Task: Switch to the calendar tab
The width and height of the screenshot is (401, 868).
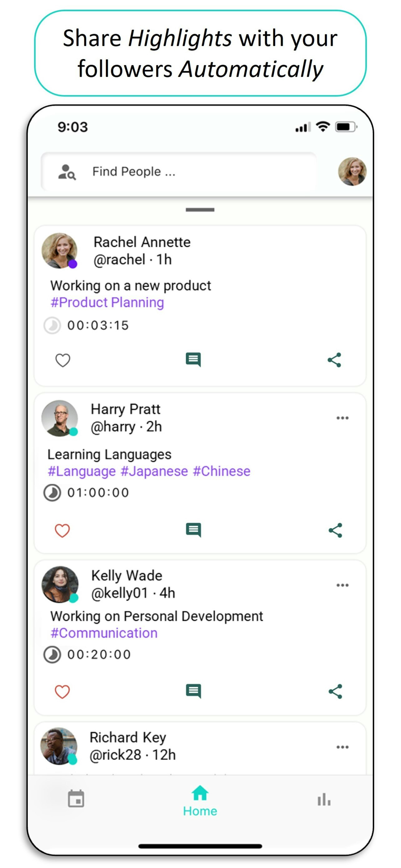Action: (x=76, y=798)
